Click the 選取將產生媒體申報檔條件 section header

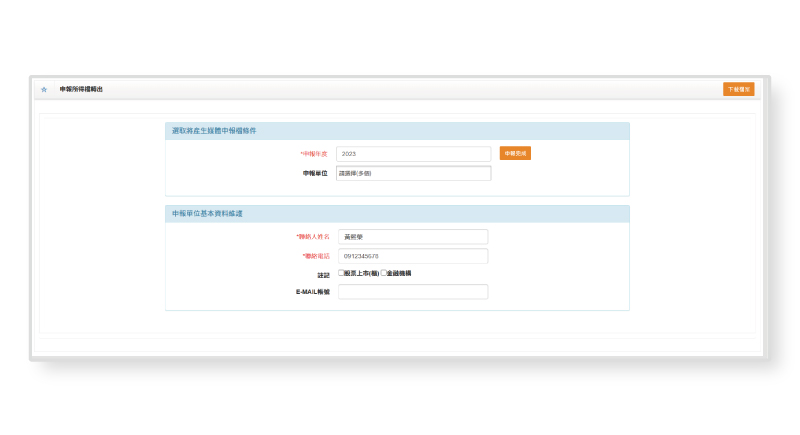coord(213,131)
